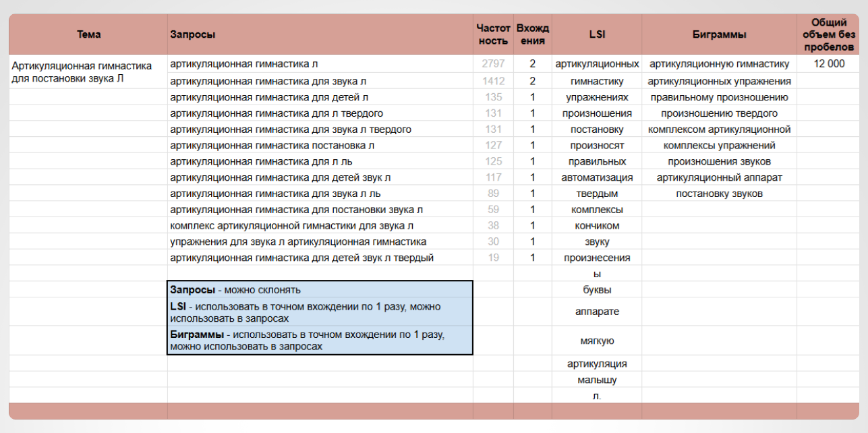Select bigram 'постановку звуков'

719,194
